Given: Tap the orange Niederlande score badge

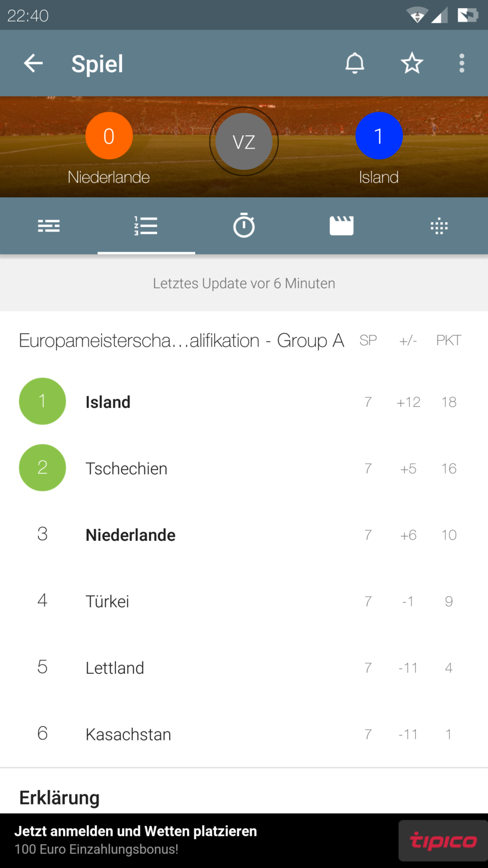Looking at the screenshot, I should click(109, 136).
